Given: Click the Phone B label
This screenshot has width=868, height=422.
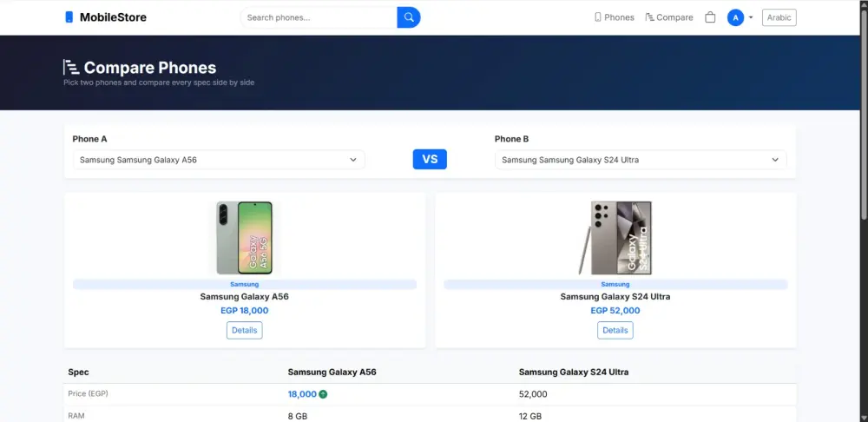Looking at the screenshot, I should 511,139.
